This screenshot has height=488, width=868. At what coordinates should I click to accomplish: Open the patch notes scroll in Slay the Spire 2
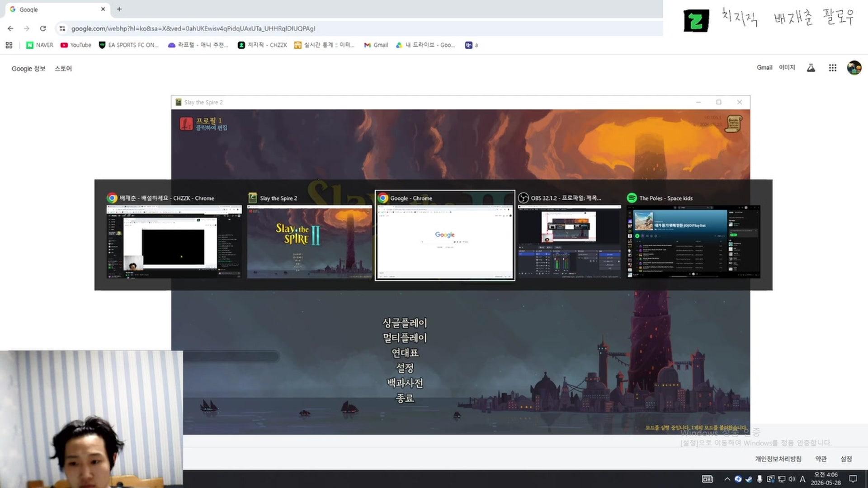[x=733, y=124]
